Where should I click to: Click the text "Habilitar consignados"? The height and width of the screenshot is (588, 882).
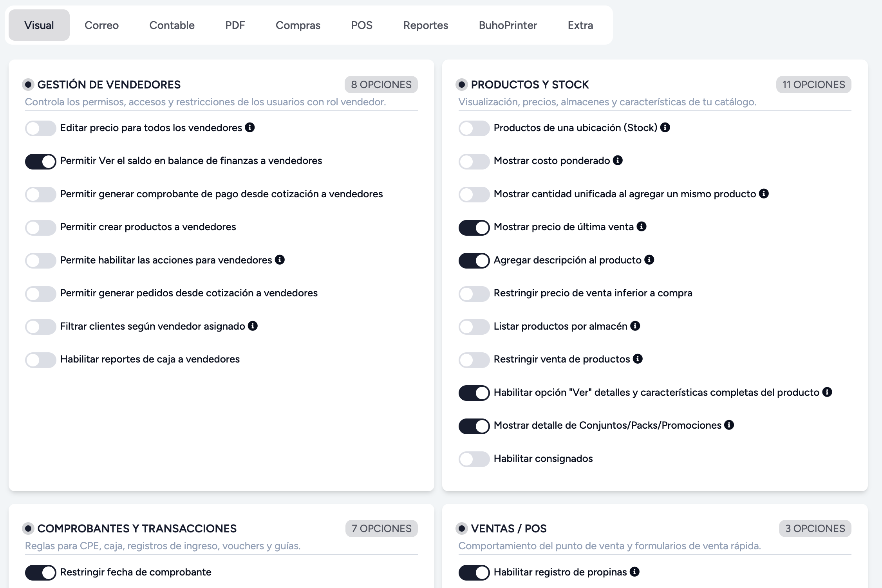(x=543, y=458)
